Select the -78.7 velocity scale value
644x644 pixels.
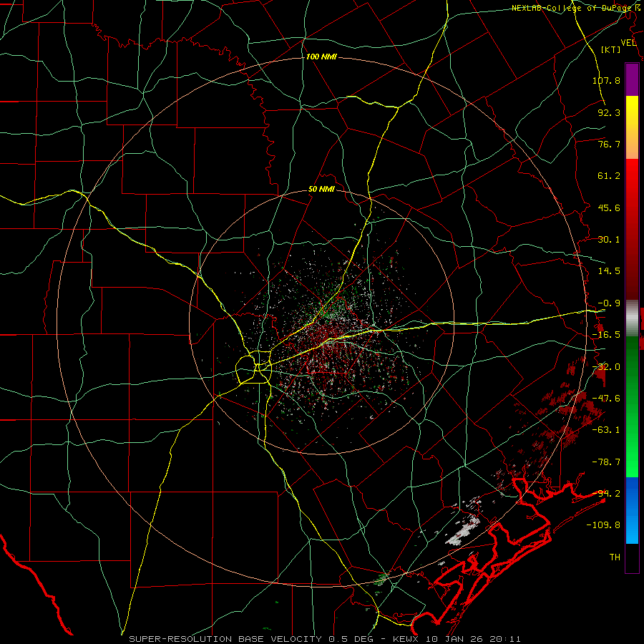coord(606,462)
